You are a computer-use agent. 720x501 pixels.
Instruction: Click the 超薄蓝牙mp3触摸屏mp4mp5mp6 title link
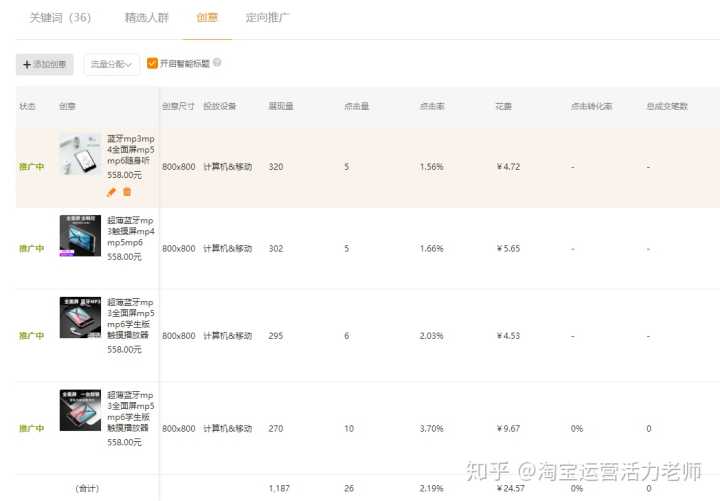tap(130, 230)
